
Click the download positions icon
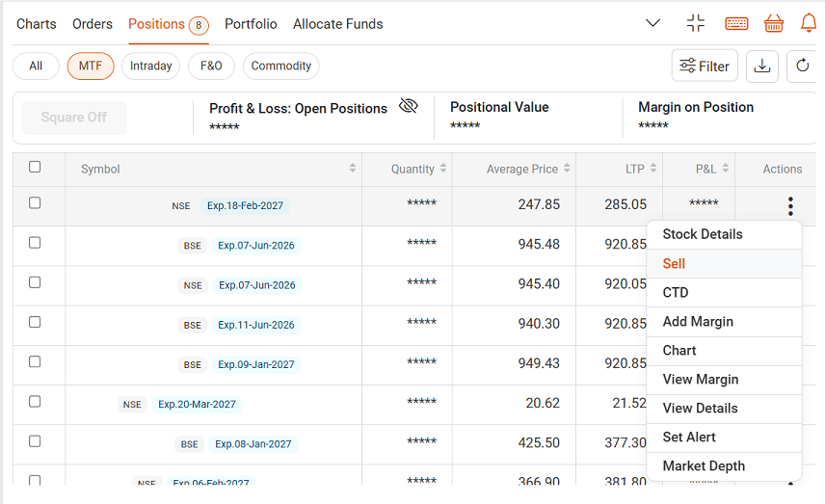pos(762,66)
